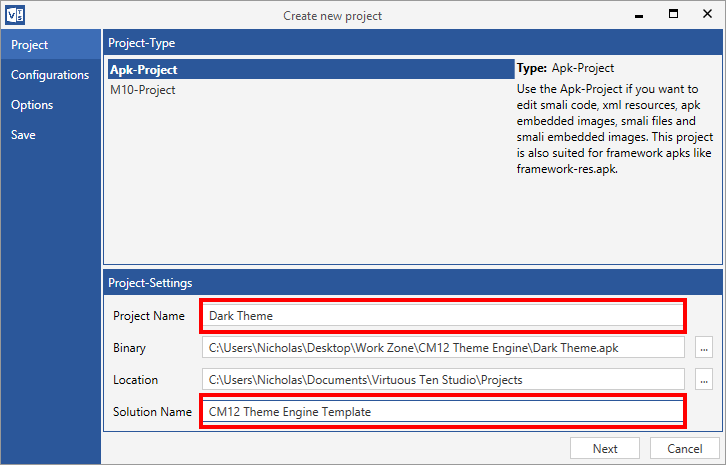The image size is (726, 465).
Task: Minimize the Create new project window
Action: point(639,14)
